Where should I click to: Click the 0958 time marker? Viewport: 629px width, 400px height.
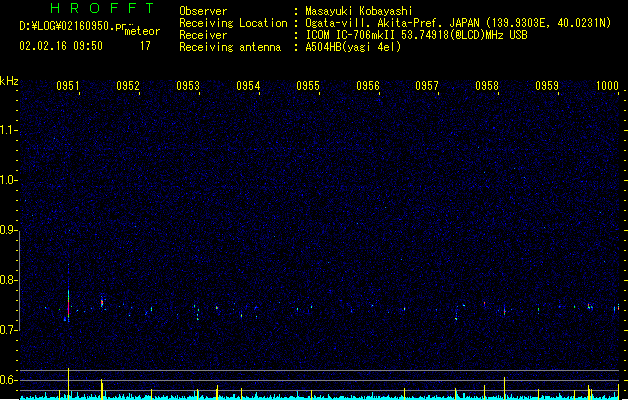coord(487,86)
